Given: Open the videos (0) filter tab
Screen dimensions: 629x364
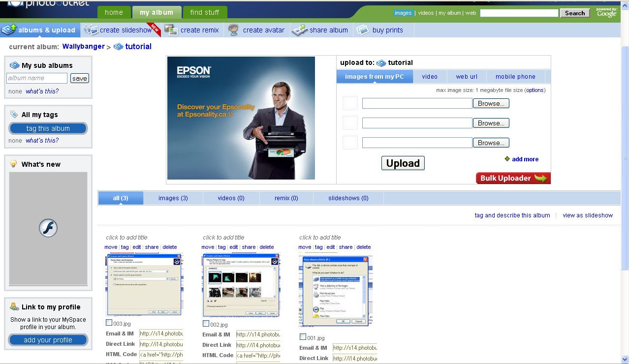Looking at the screenshot, I should [231, 198].
